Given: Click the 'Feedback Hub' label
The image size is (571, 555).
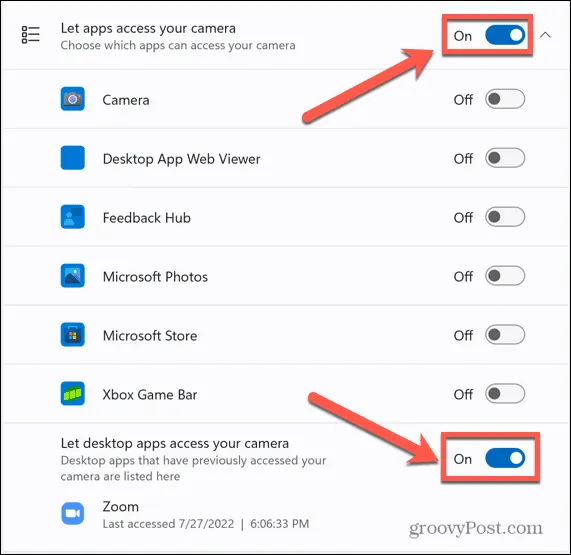Looking at the screenshot, I should [146, 218].
